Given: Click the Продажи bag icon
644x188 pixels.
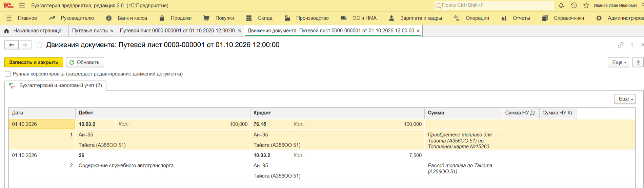Looking at the screenshot, I should point(162,18).
